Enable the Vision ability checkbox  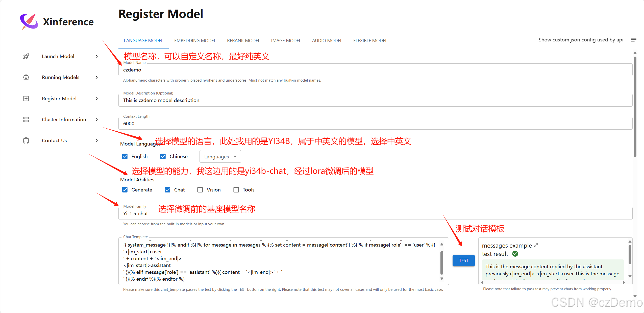(x=200, y=190)
